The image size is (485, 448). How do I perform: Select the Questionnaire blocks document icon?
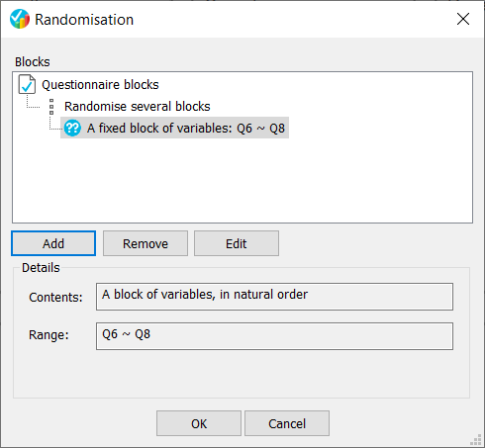pyautogui.click(x=27, y=84)
